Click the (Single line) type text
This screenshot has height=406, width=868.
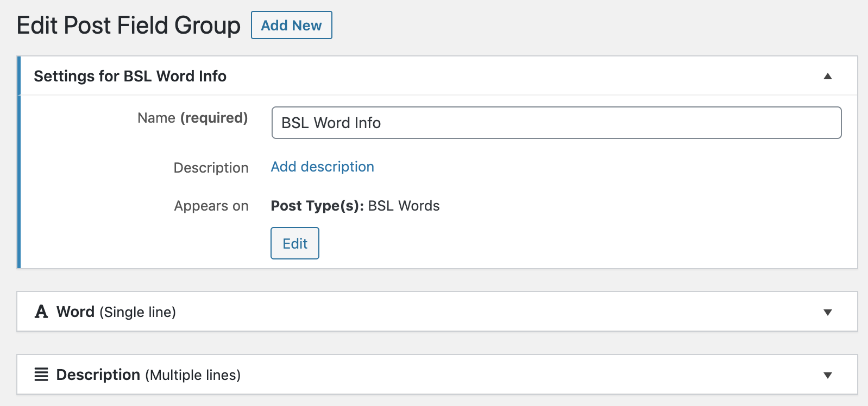pos(137,312)
